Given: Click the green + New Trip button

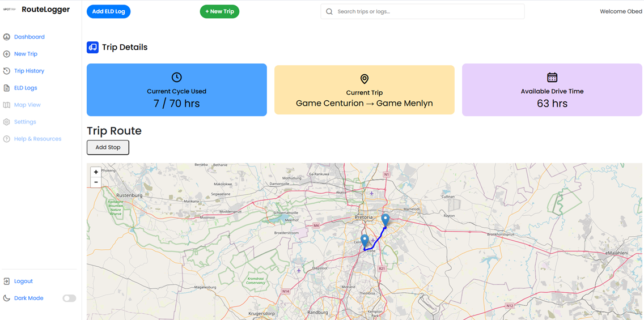Looking at the screenshot, I should pyautogui.click(x=220, y=11).
